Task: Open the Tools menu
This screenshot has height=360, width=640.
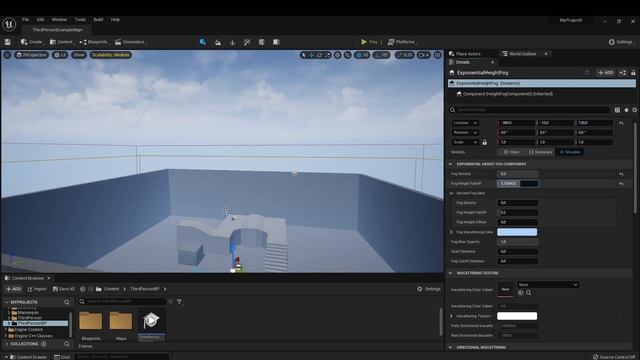Action: click(x=80, y=20)
